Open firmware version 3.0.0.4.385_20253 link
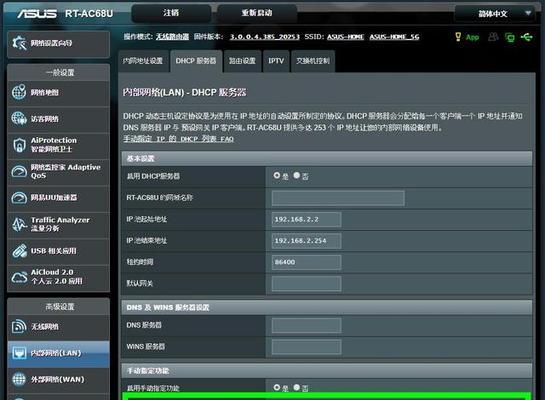This screenshot has height=400, width=545. (265, 37)
